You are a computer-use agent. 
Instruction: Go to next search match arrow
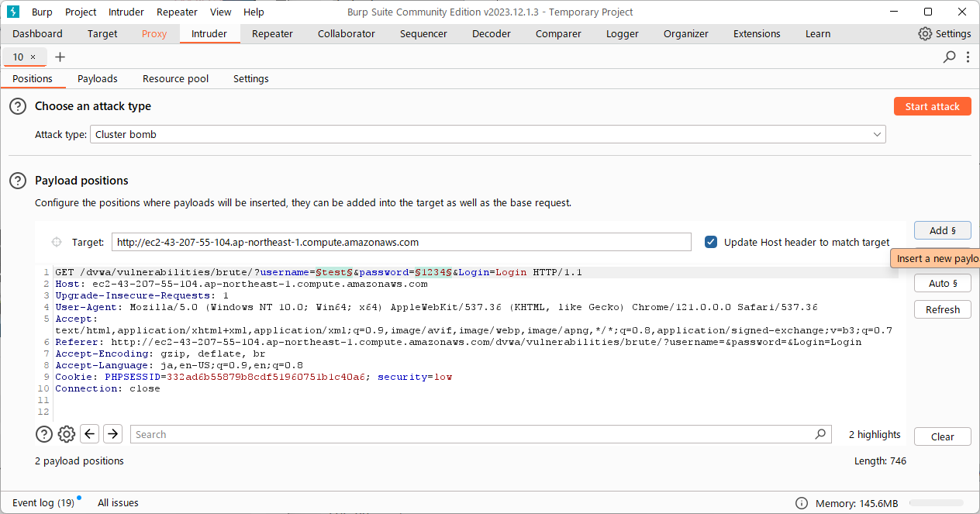112,434
